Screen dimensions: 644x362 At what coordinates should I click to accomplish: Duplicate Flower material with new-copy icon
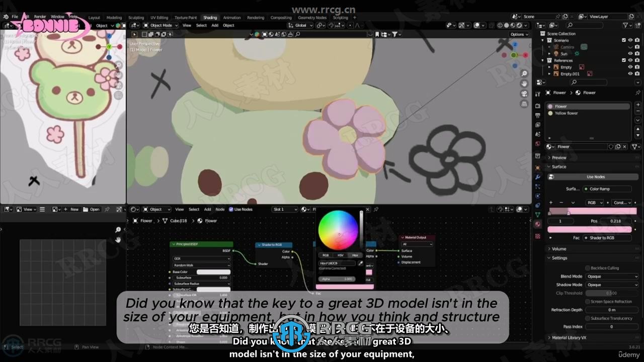coord(619,147)
